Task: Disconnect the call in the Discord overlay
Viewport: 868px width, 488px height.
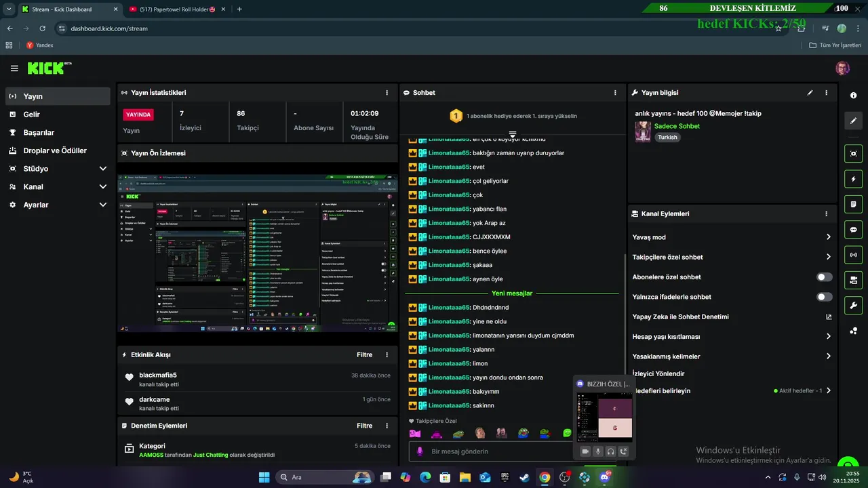Action: coord(623,451)
